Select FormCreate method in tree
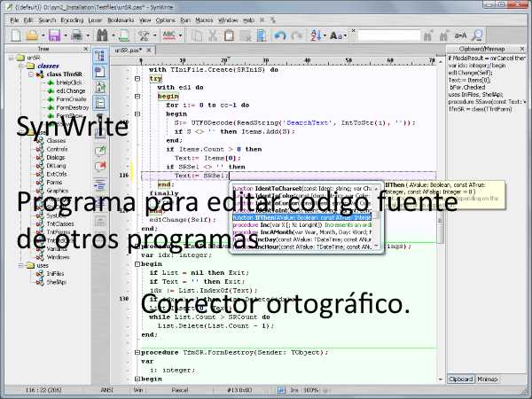Image resolution: width=532 pixels, height=399 pixels. tap(71, 99)
